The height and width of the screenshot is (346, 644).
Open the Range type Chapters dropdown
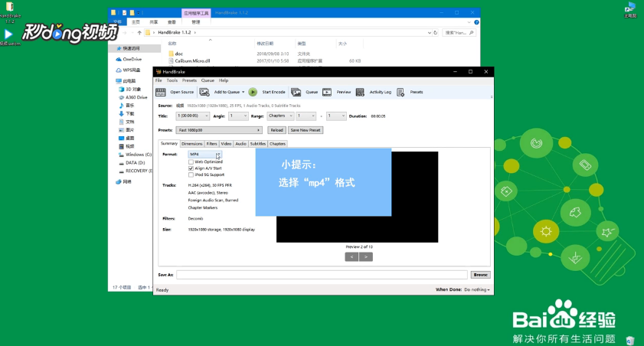tap(280, 116)
